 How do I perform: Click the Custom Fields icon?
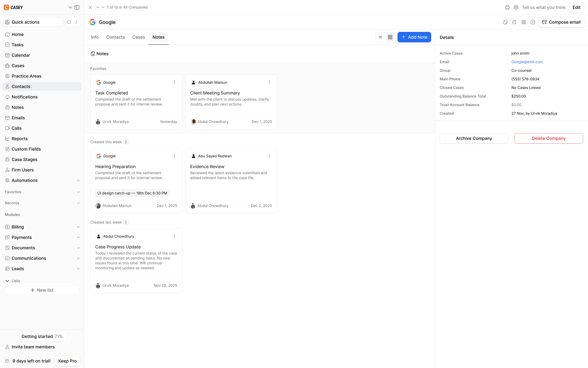coord(7,149)
